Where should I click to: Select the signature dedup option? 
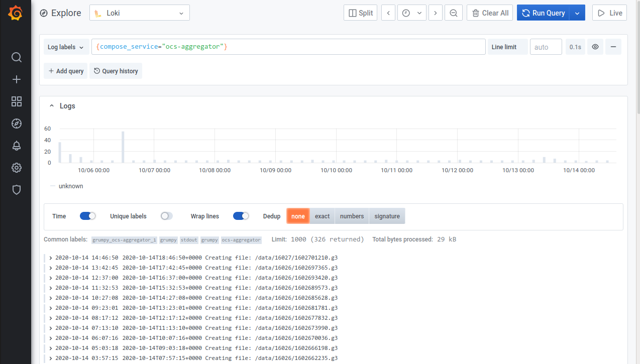387,216
